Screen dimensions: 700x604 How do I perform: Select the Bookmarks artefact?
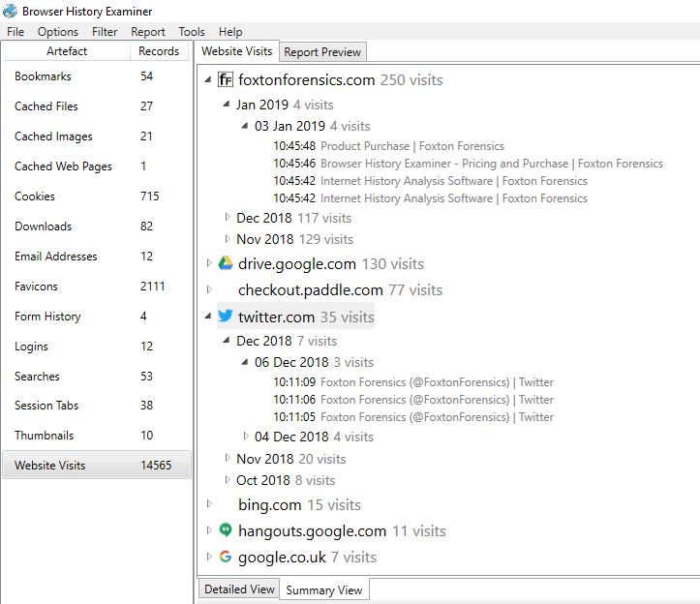[97, 76]
